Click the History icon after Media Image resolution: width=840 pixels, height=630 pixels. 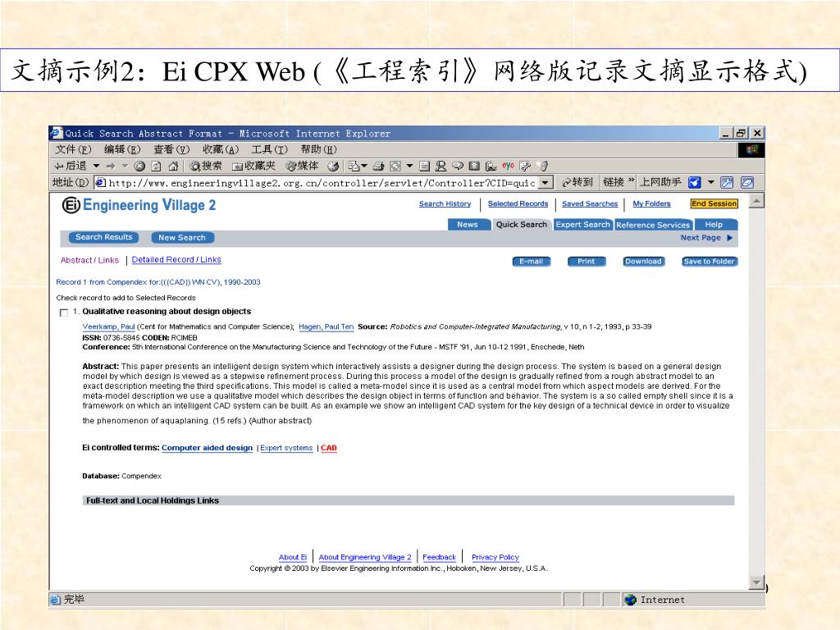click(x=333, y=166)
